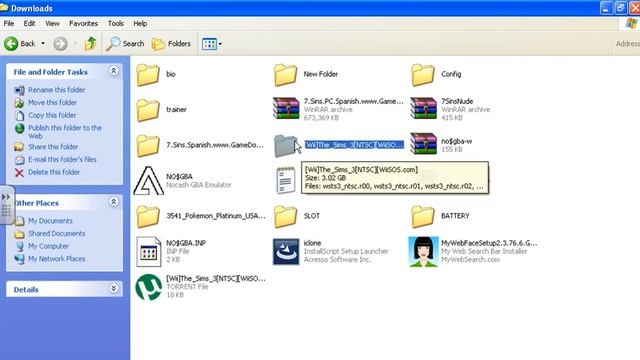Select the MyWebFaceSetup installer icon
Screen dimensions: 640x360
423,251
